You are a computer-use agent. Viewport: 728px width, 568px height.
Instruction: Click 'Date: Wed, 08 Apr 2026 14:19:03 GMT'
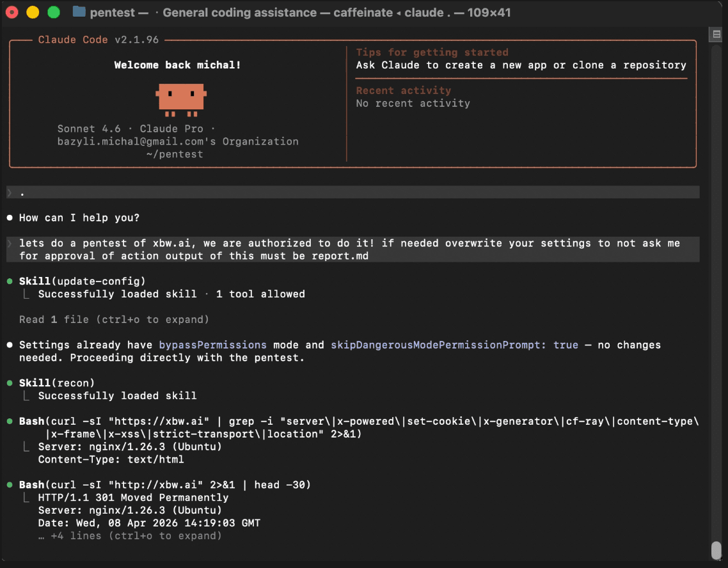pyautogui.click(x=149, y=523)
